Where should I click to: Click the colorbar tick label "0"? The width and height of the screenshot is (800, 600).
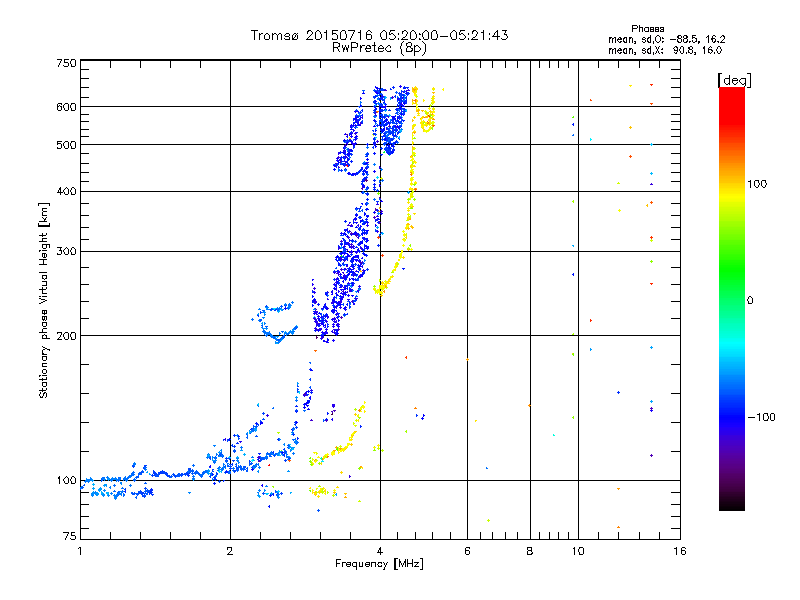[750, 300]
